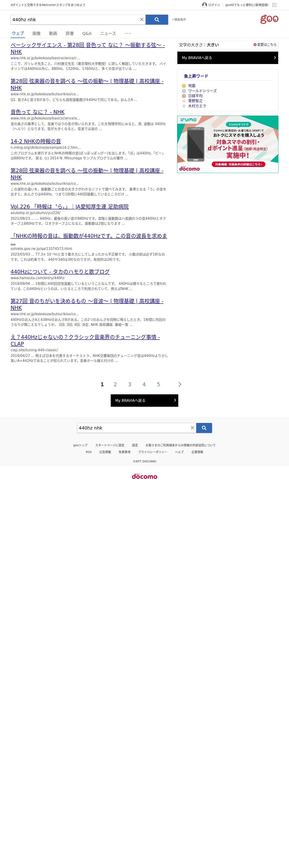Open the irumo docomo advertisement banner

pos(228,144)
